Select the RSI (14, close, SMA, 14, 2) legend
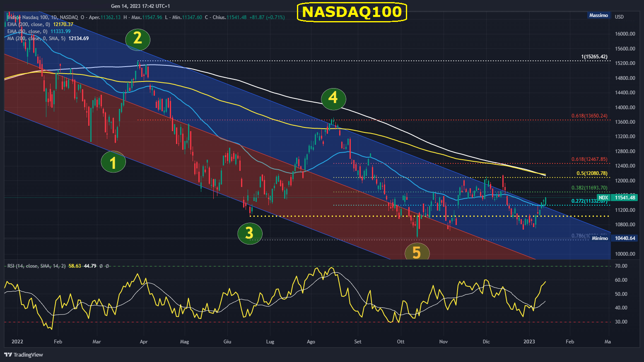Screen dimensions: 644x362 tap(36, 266)
